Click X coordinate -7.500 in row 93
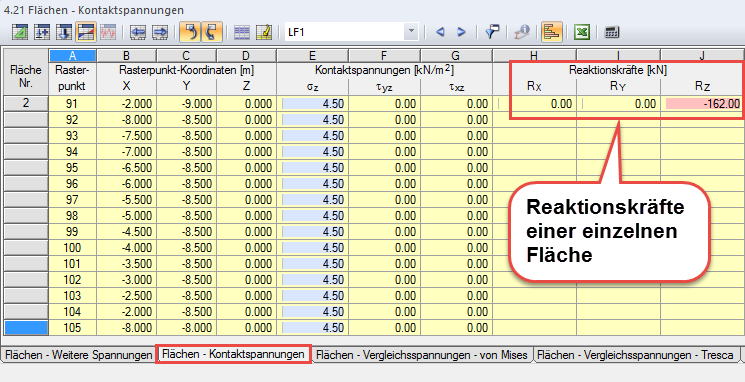The width and height of the screenshot is (745, 382). point(127,136)
